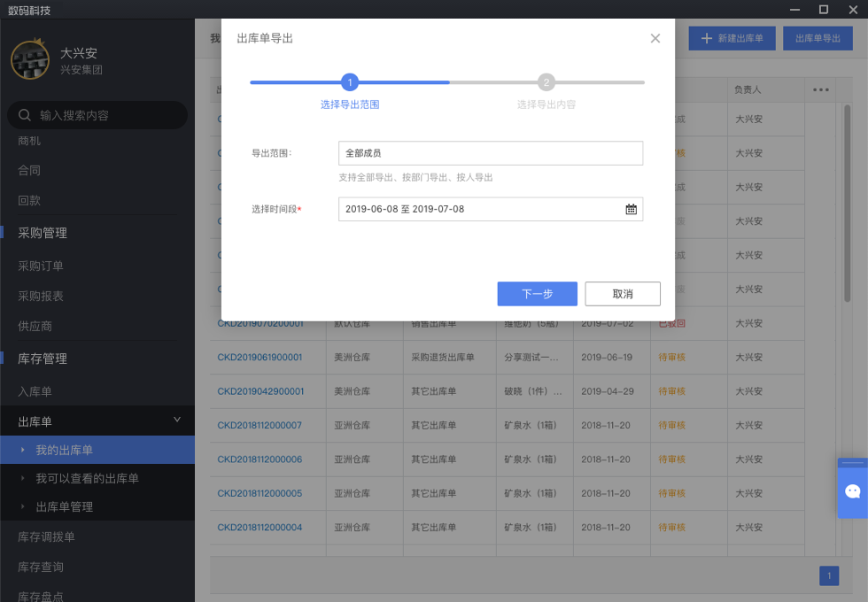
Task: Select 我的出库单 in sidebar
Action: point(97,450)
